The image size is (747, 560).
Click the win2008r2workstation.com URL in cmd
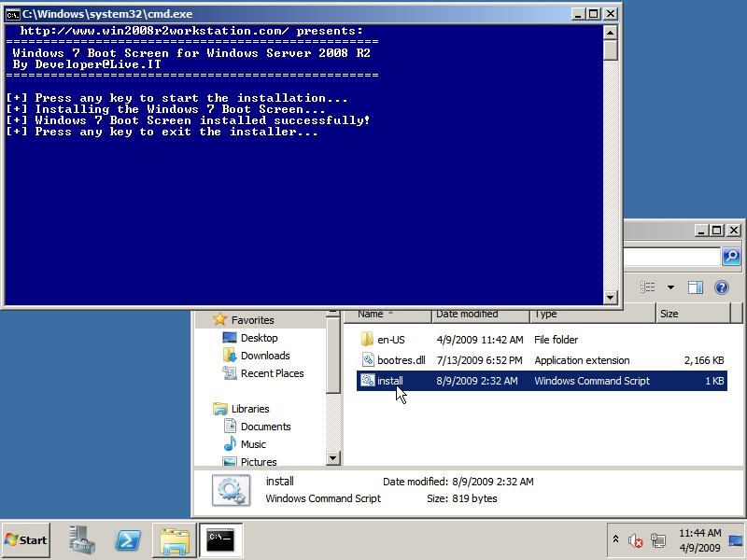click(154, 31)
